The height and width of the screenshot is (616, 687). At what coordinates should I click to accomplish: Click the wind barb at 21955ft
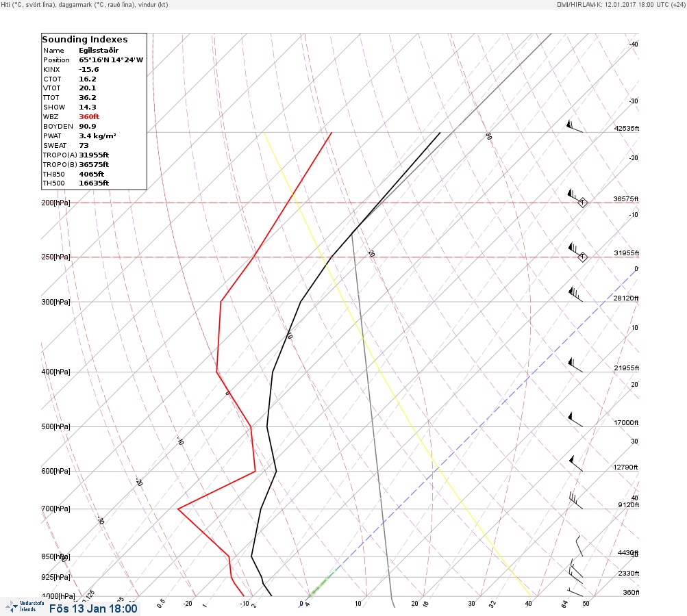(x=575, y=365)
